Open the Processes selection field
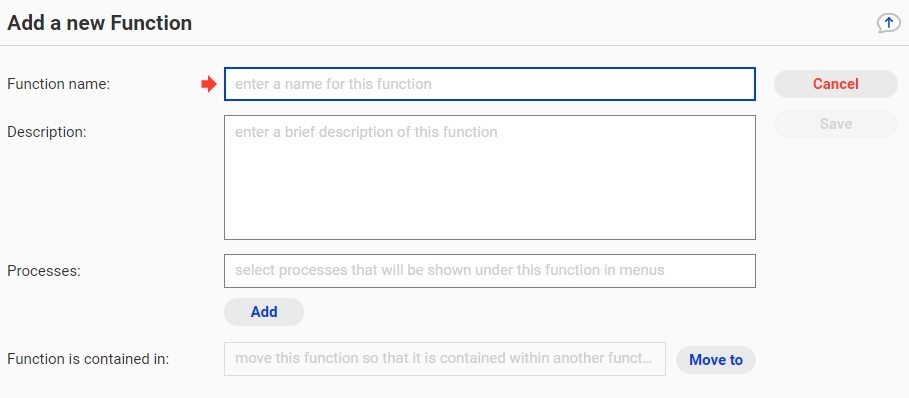The image size is (909, 398). [490, 271]
